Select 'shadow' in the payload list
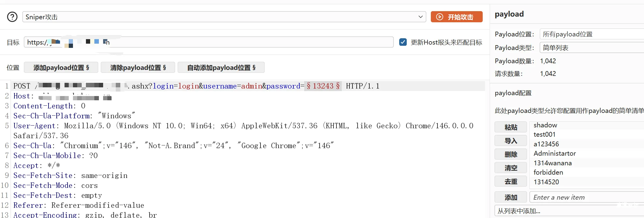Image resolution: width=644 pixels, height=218 pixels. 545,125
